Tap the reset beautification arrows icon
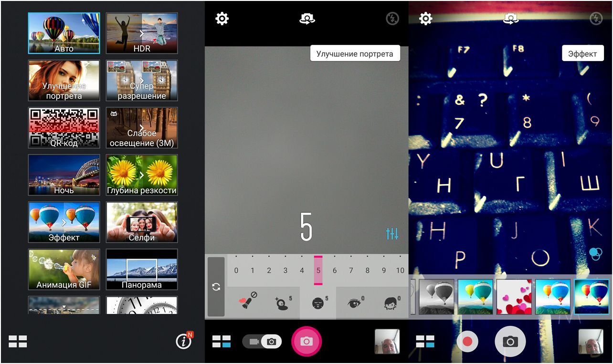Viewport: 613px width, 364px height. click(x=216, y=287)
